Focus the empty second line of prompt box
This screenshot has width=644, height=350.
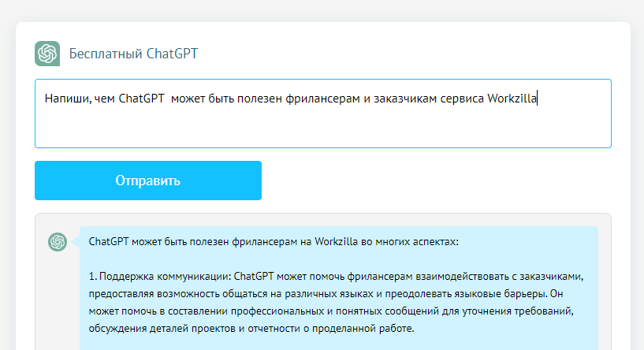[x=315, y=126]
